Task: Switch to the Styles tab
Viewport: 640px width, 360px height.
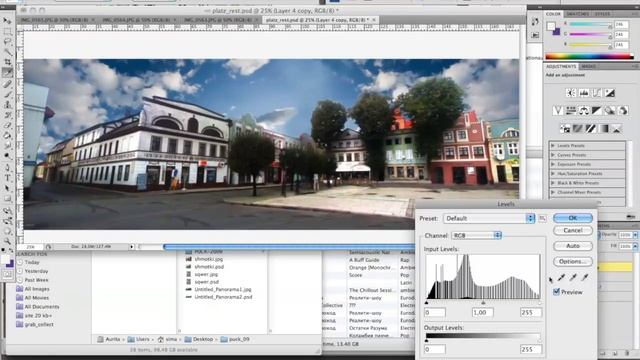Action: 602,14
